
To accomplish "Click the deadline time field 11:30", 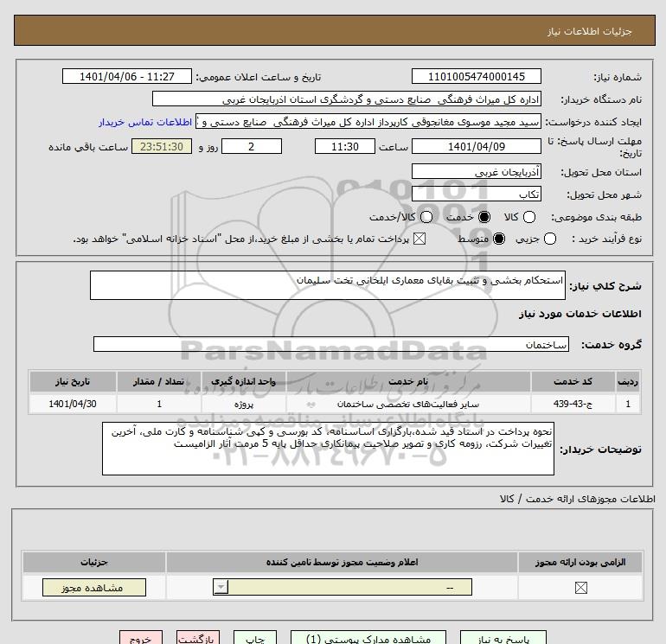I will (x=345, y=146).
